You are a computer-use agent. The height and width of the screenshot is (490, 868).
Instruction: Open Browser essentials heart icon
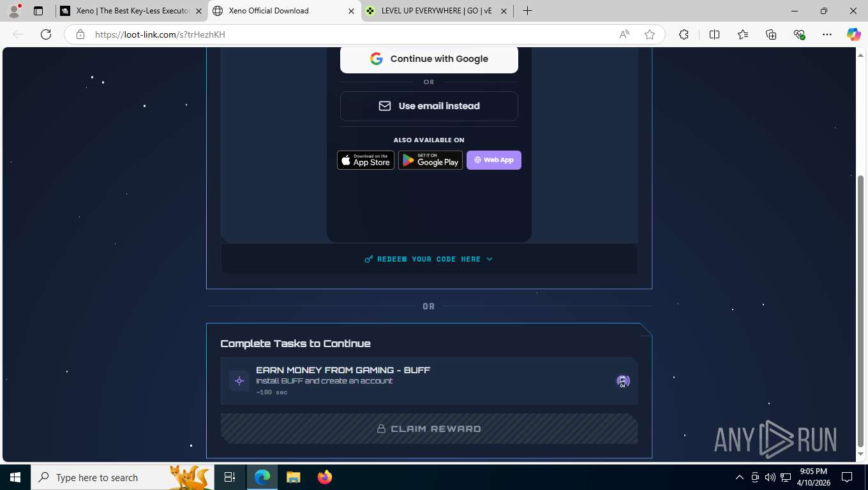pyautogui.click(x=799, y=34)
